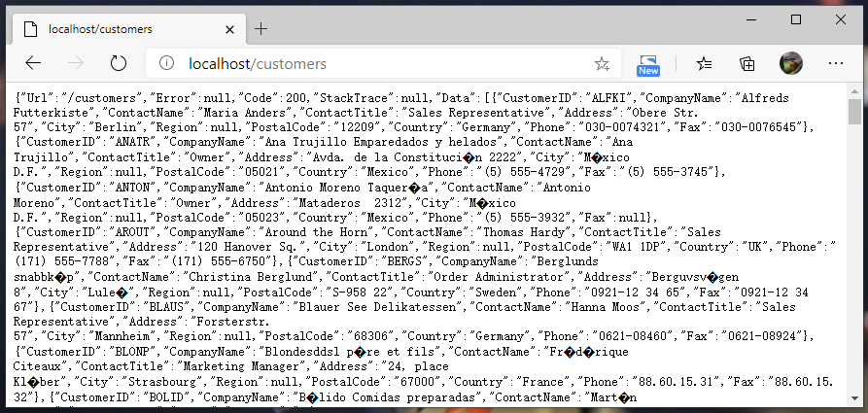The width and height of the screenshot is (868, 413).
Task: Click the text "Blauer See Delikatessen"
Action: 379,307
